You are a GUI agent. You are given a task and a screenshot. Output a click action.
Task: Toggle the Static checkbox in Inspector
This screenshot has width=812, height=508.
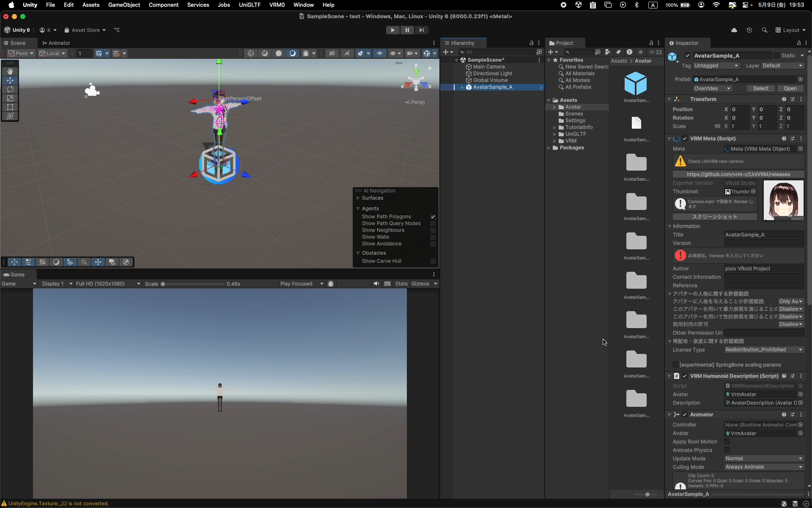(777, 55)
